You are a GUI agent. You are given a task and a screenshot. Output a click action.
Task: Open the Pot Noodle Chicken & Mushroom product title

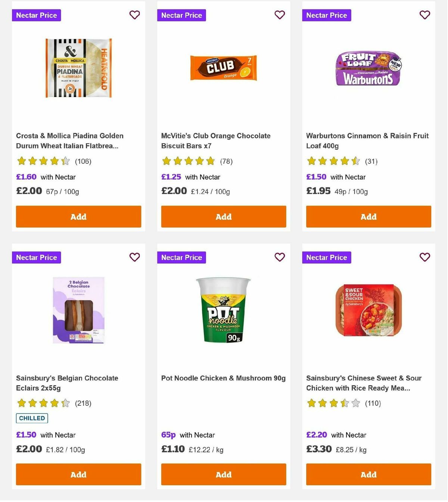click(x=223, y=378)
